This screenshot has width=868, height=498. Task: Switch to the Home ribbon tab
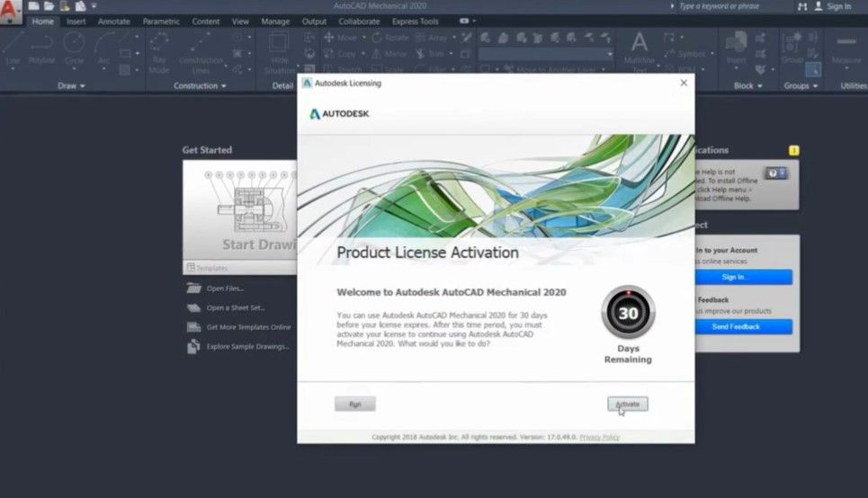pos(42,22)
